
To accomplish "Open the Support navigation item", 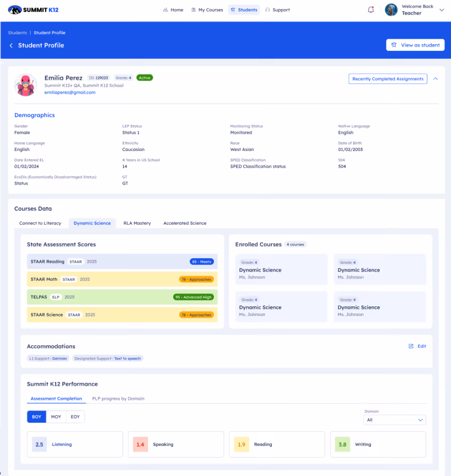I will click(277, 10).
